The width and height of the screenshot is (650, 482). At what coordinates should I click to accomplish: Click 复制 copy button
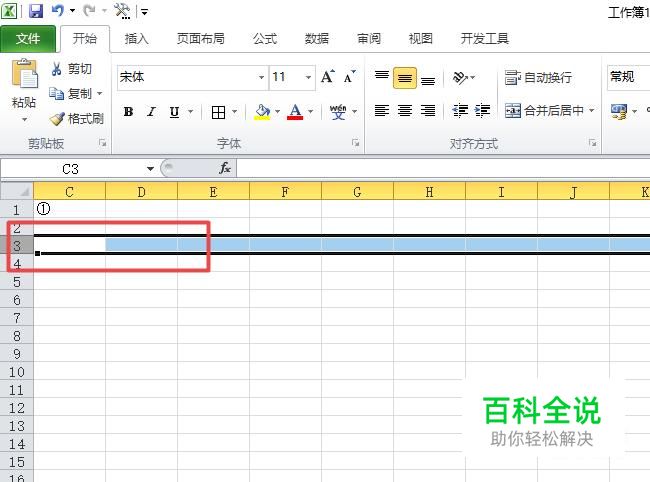(70, 94)
